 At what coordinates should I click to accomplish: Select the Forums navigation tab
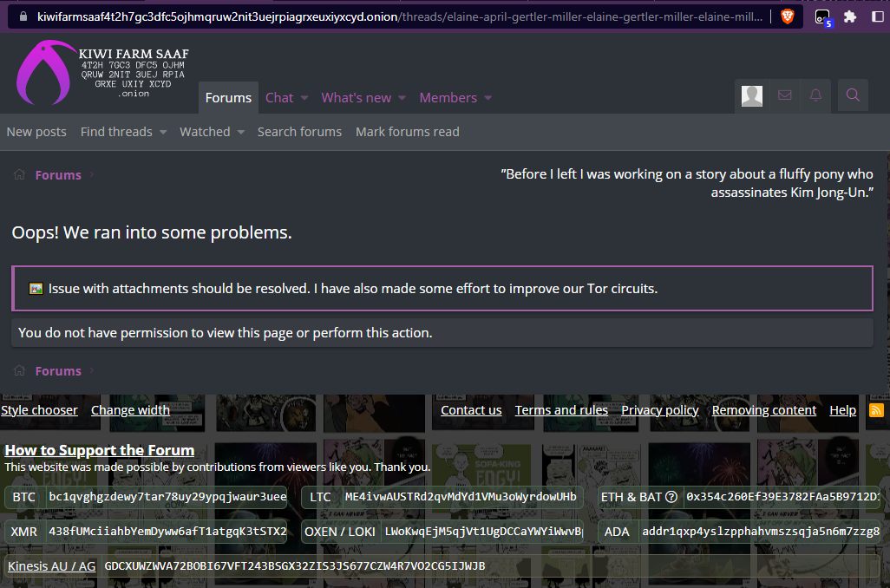coord(228,98)
